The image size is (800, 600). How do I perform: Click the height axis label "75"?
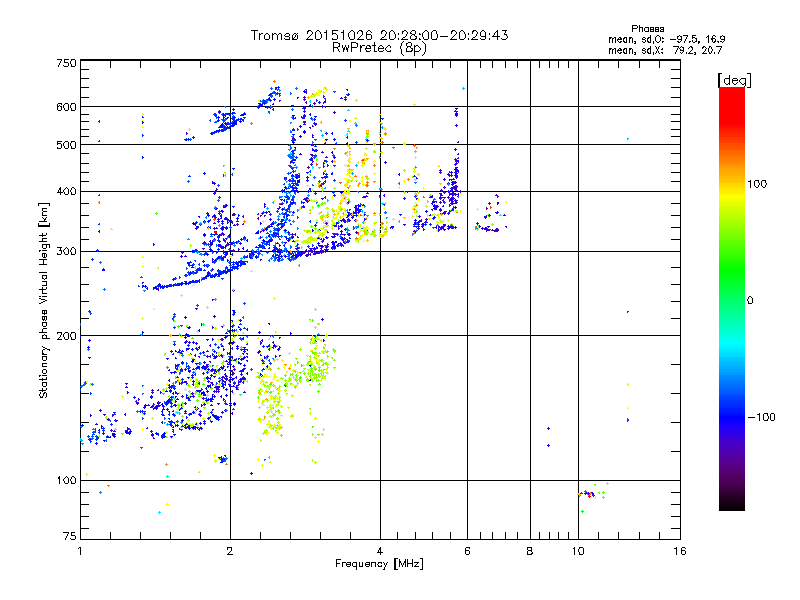[x=70, y=536]
